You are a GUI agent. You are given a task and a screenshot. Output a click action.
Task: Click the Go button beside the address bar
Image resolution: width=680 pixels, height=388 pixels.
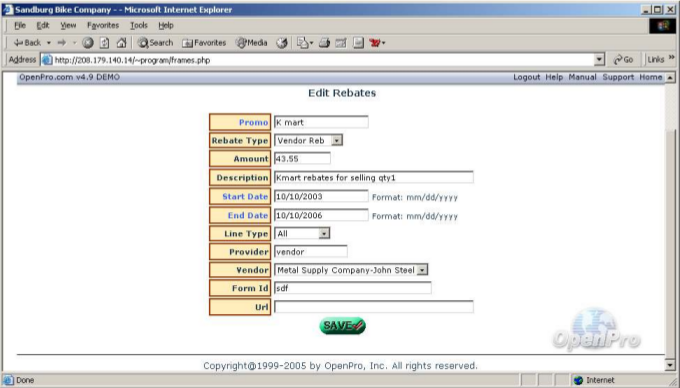coord(624,60)
